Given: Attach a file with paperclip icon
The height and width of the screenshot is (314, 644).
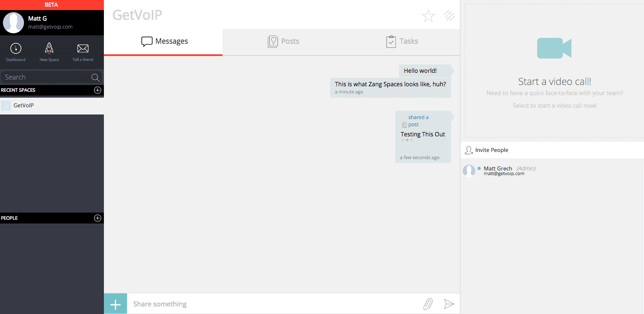Looking at the screenshot, I should [428, 304].
